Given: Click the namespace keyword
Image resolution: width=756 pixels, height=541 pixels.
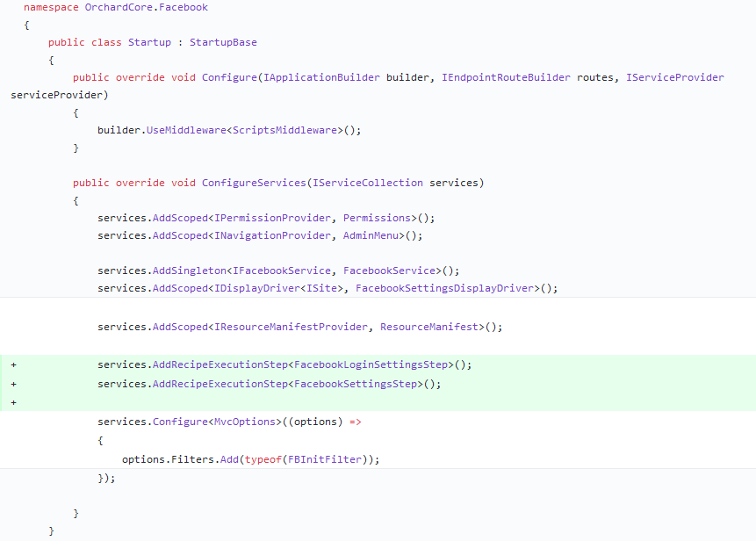Looking at the screenshot, I should 51,7.
